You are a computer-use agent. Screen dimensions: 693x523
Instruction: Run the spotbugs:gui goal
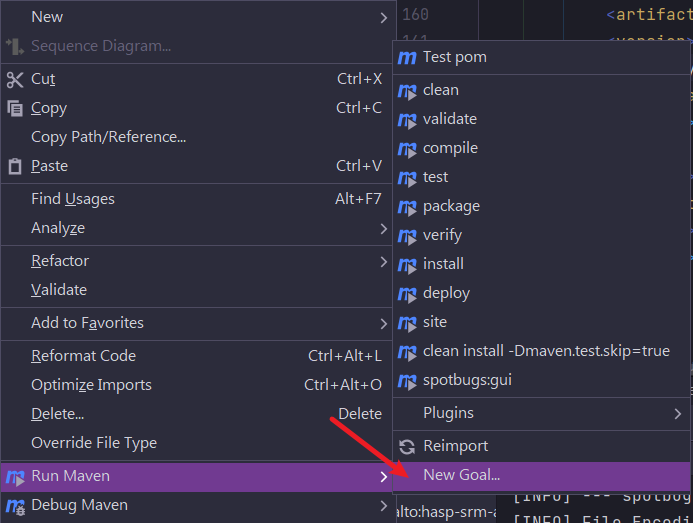pyautogui.click(x=541, y=380)
